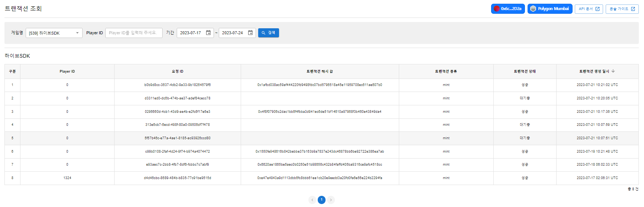Click timestamp 2023-07-21 10:21:02 UTC
The height and width of the screenshot is (207, 644).
point(597,85)
